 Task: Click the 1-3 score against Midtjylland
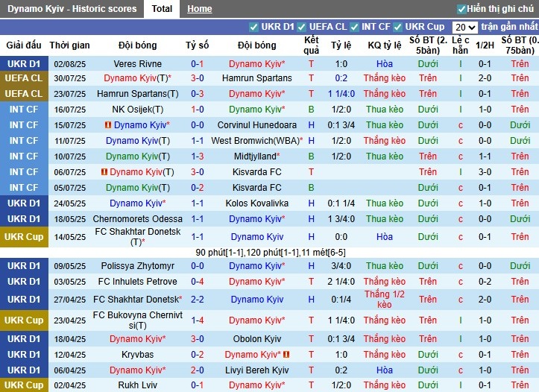coord(198,157)
